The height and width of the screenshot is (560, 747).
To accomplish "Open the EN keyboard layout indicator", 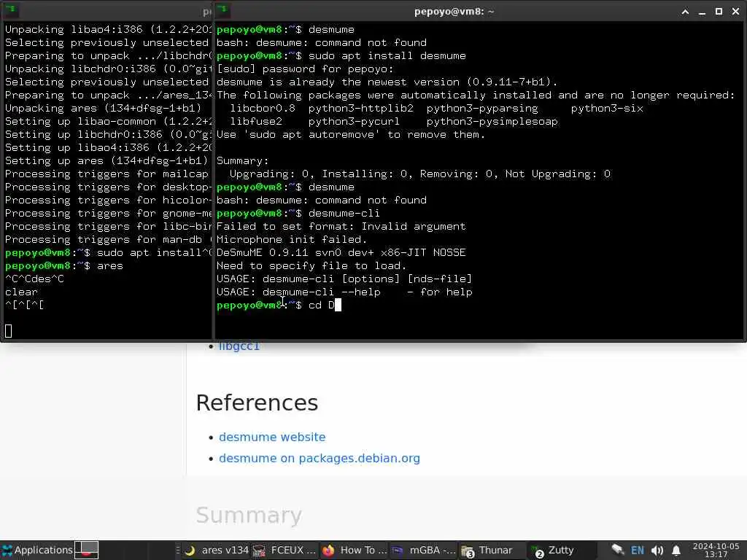I will (638, 551).
